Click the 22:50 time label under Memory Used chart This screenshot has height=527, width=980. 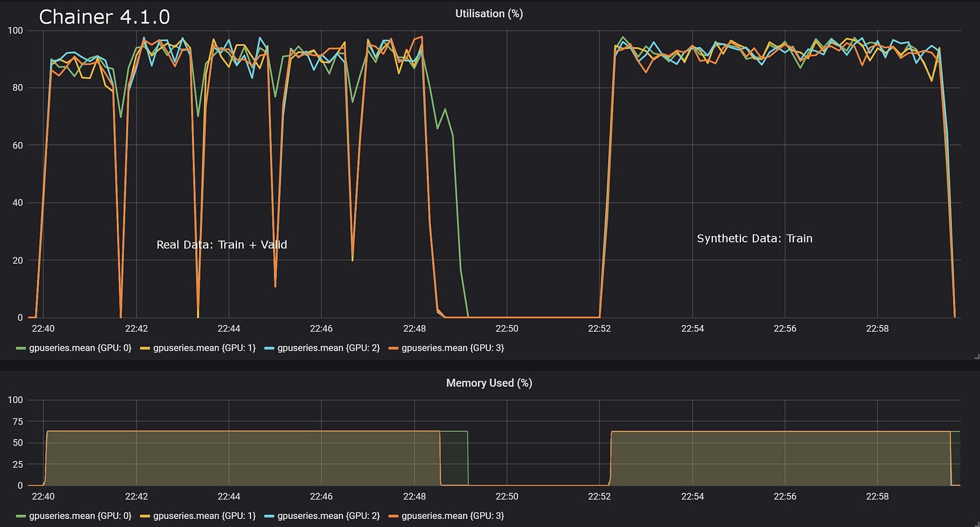point(507,496)
